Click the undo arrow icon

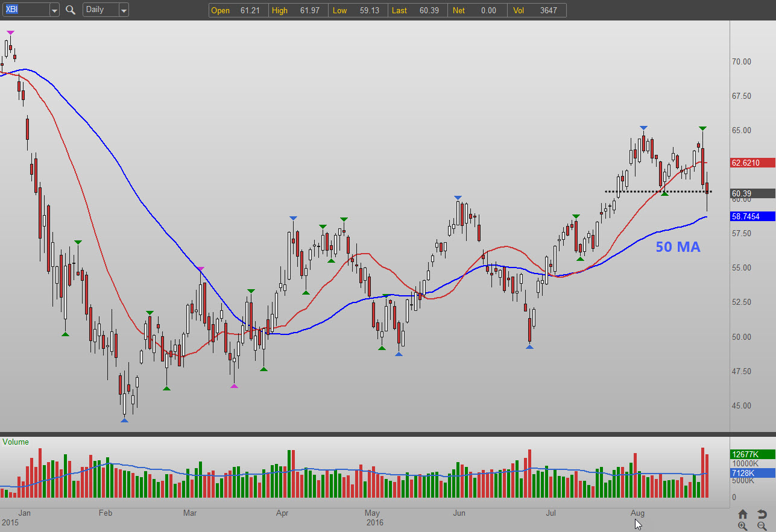pos(762,514)
